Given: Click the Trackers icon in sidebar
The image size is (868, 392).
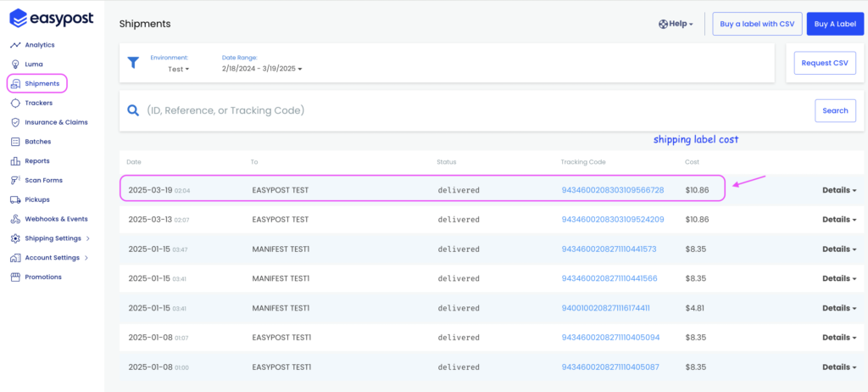Looking at the screenshot, I should (15, 104).
